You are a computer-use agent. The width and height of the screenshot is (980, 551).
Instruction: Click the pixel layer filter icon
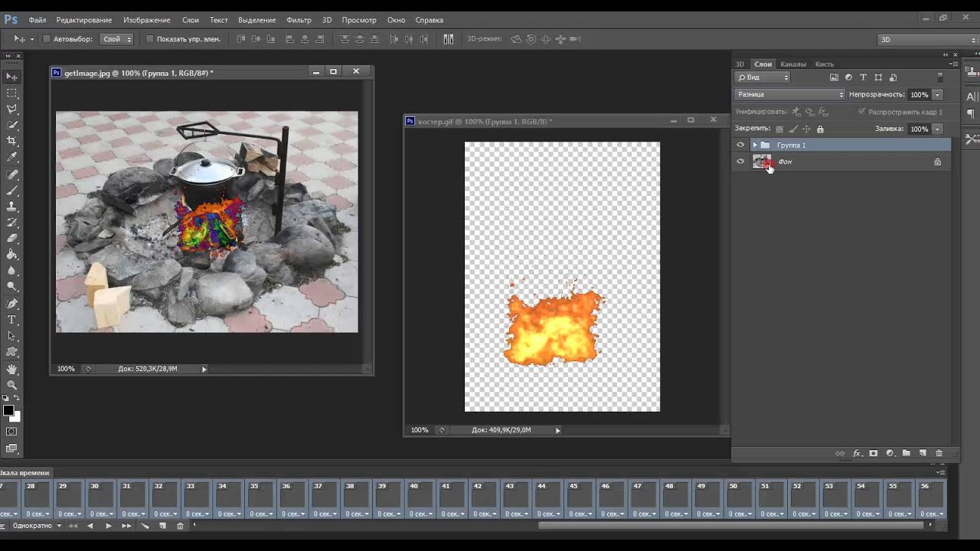(834, 77)
